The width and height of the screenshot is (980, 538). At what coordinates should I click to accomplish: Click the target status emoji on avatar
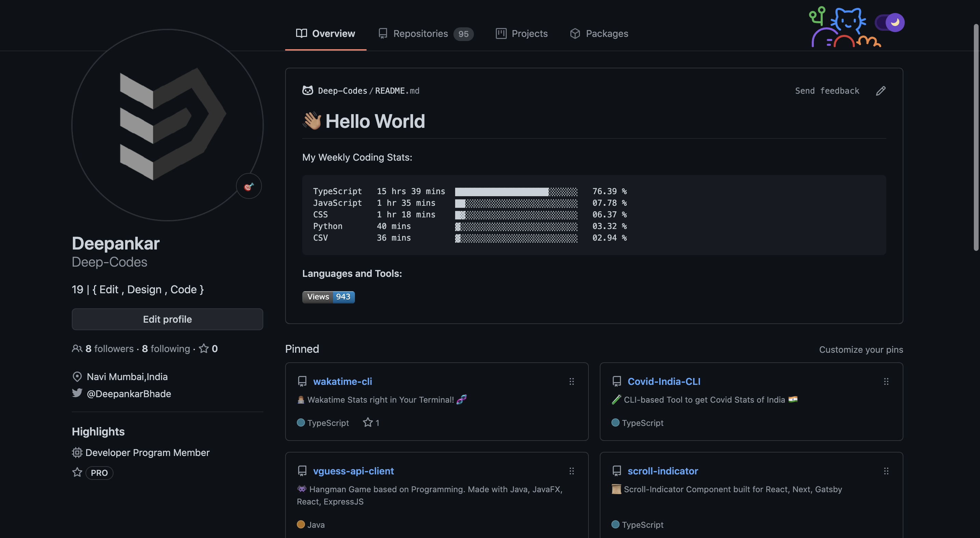249,186
